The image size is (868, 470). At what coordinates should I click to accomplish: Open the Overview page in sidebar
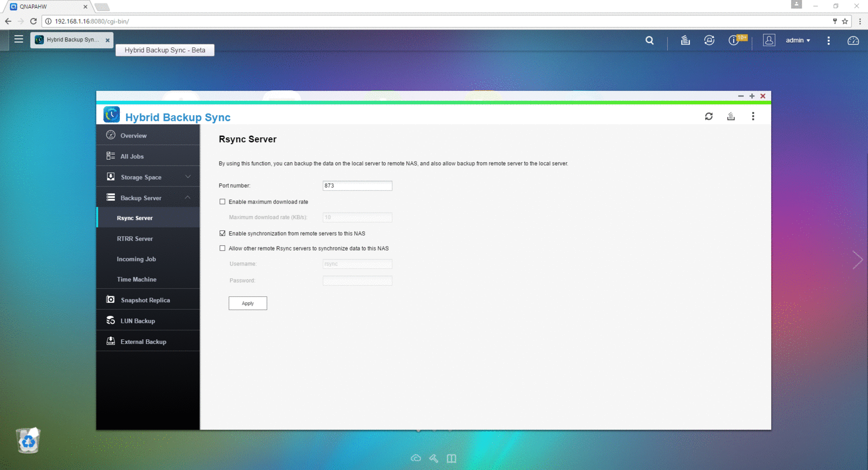148,135
